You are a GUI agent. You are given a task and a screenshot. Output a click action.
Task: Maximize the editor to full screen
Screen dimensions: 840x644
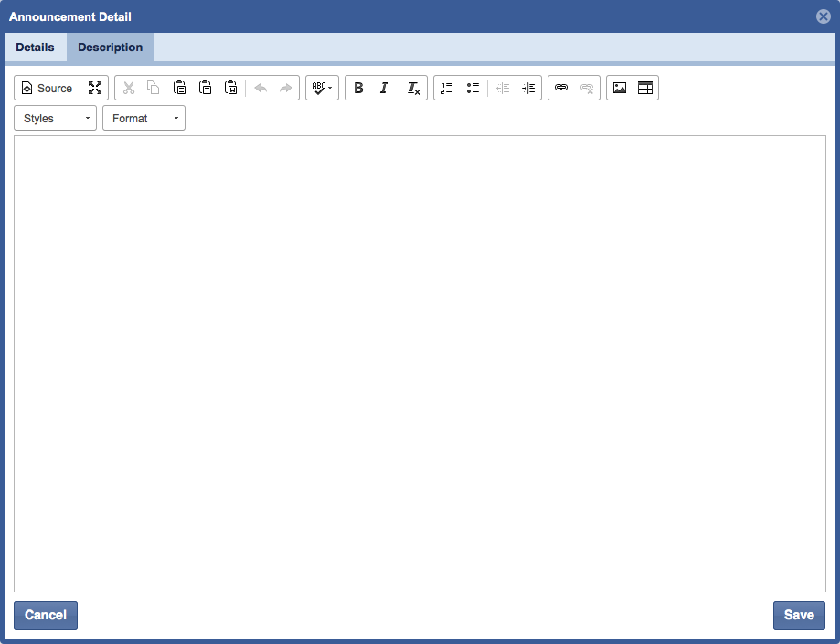tap(95, 89)
